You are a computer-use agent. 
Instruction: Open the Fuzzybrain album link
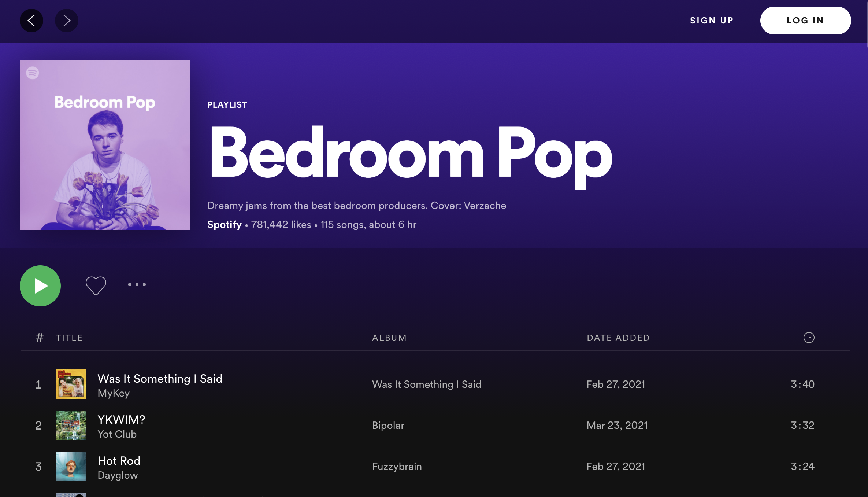397,466
